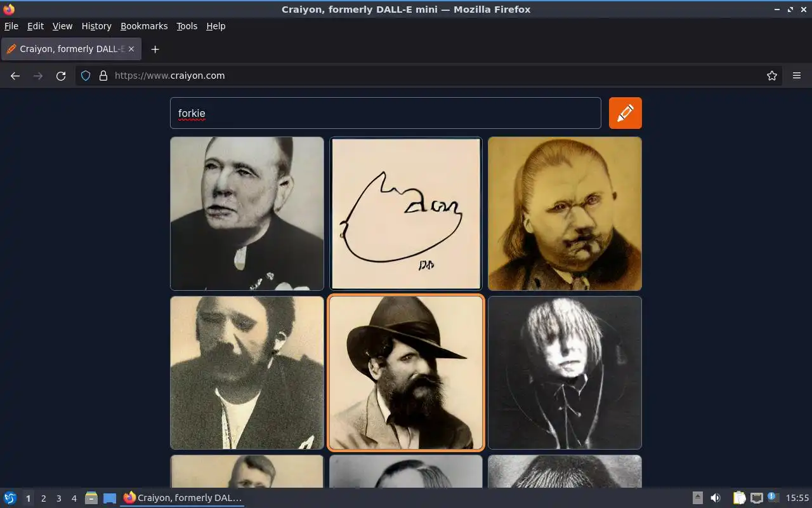Open the volume speaker icon in tray
Screen dimensions: 812x508
[716, 498]
